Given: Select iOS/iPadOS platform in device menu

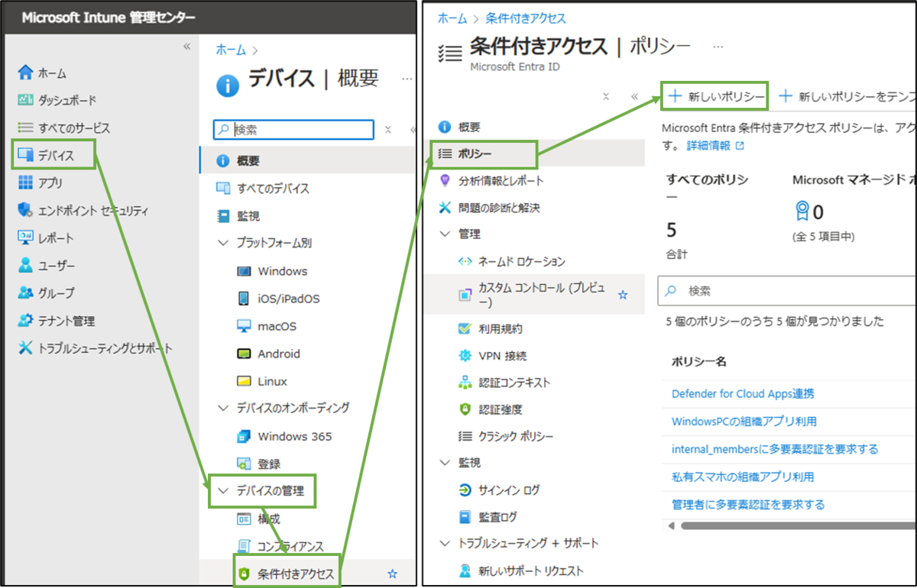Looking at the screenshot, I should pyautogui.click(x=279, y=299).
